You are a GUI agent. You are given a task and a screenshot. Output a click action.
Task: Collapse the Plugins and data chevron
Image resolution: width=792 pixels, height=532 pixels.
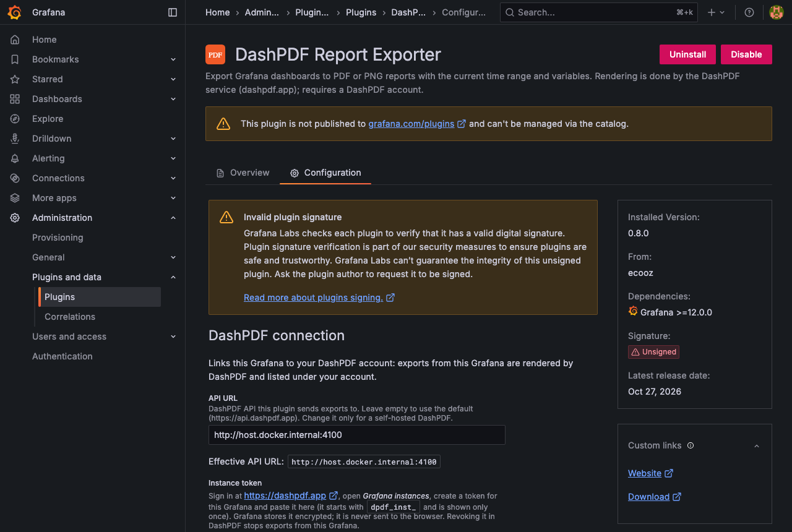click(173, 277)
